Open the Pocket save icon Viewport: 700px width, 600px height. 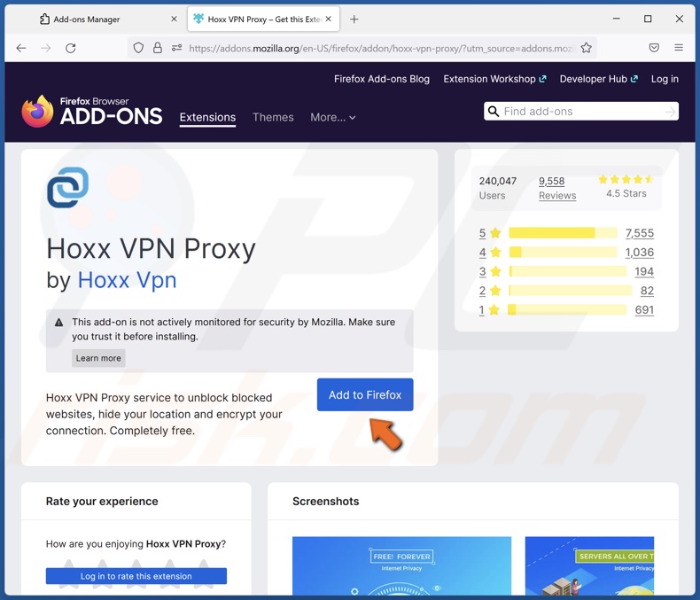654,48
